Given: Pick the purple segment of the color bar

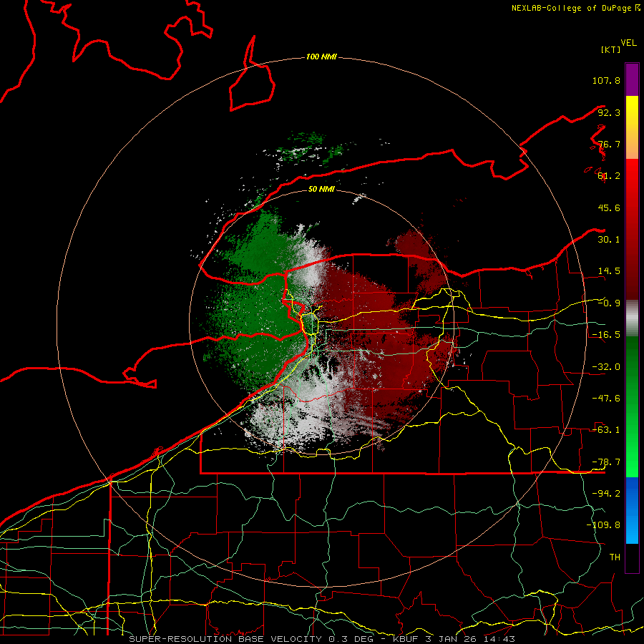Looking at the screenshot, I should (632, 79).
